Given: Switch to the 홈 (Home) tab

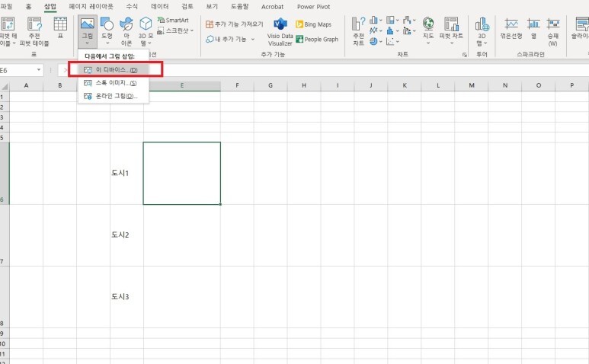Looking at the screenshot, I should 28,6.
